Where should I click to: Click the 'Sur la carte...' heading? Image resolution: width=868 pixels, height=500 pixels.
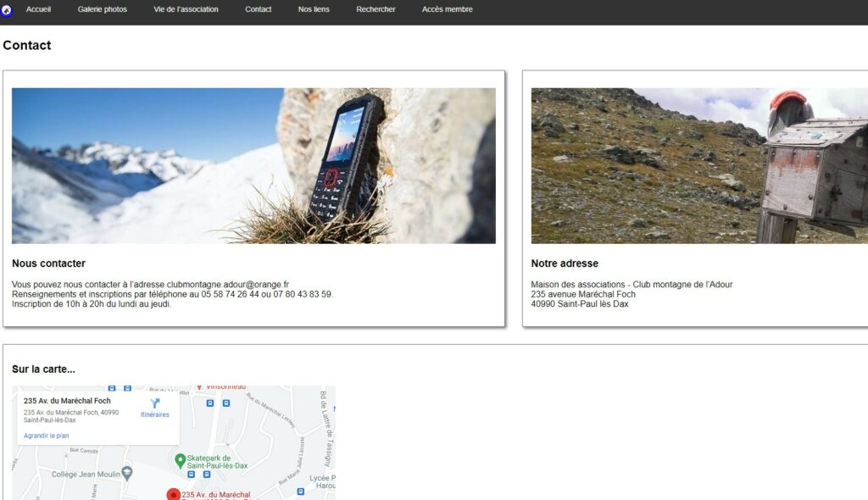point(43,369)
